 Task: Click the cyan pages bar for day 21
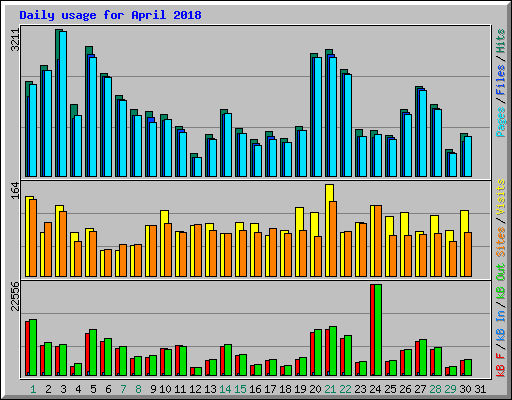tap(333, 117)
